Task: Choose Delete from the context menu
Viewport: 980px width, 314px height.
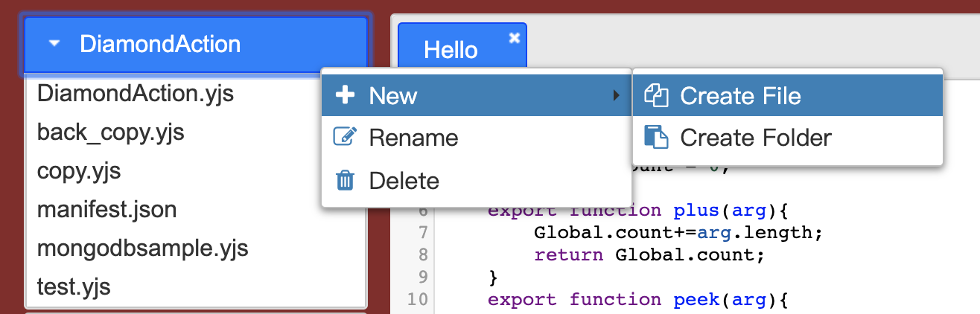Action: point(404,181)
